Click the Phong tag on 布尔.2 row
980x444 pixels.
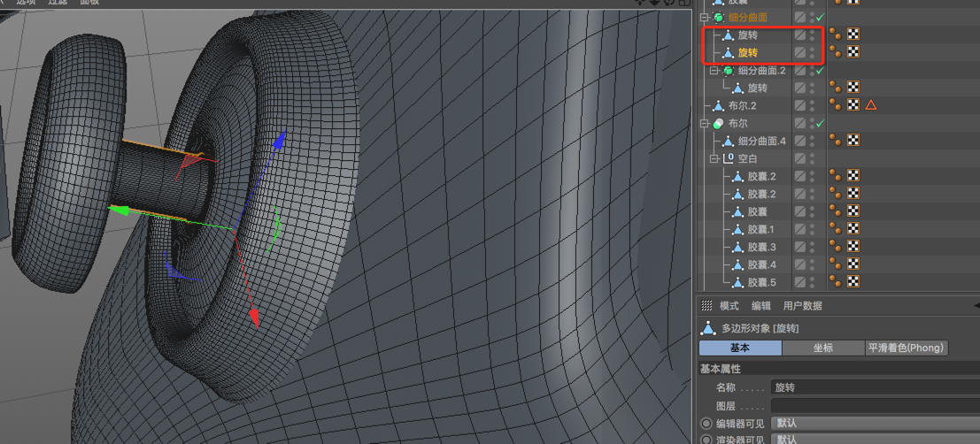pyautogui.click(x=836, y=105)
